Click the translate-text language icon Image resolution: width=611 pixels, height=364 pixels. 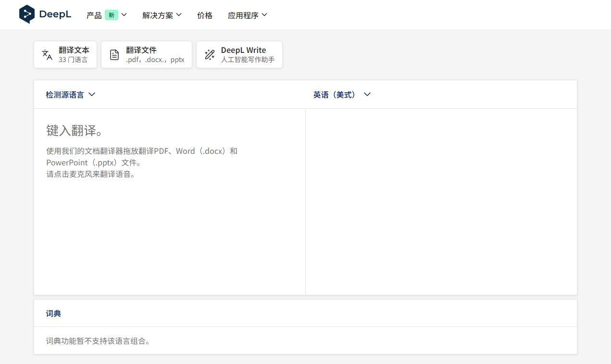47,55
